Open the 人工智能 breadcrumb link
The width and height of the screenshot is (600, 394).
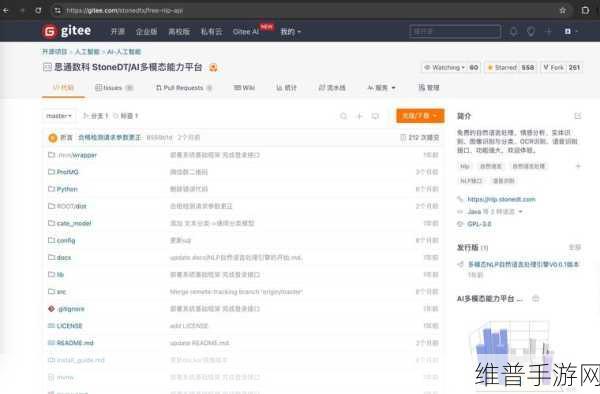[87, 52]
